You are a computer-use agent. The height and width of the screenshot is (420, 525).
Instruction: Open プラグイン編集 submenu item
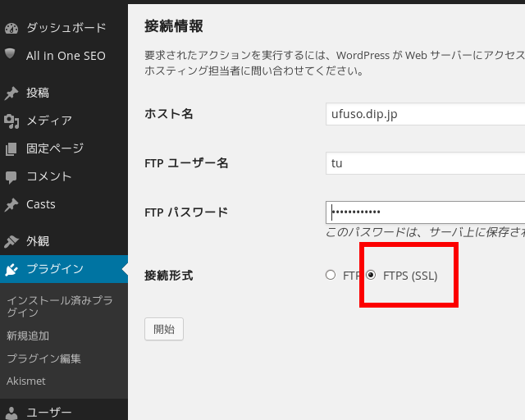[43, 358]
